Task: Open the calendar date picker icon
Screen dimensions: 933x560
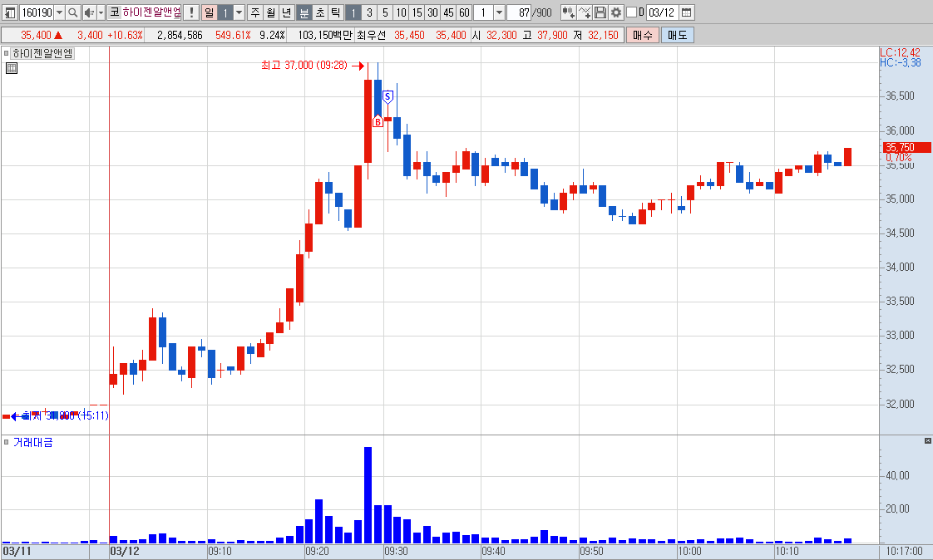Action: tap(686, 12)
